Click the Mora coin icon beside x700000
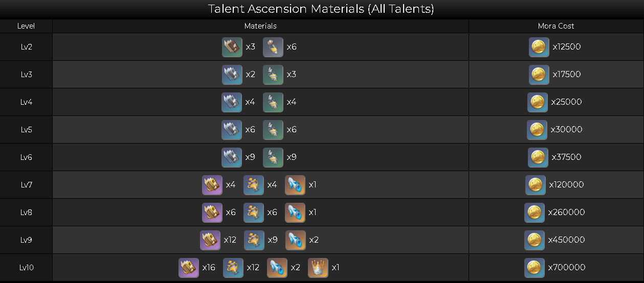Screen dimensions: 644x283 (535, 268)
